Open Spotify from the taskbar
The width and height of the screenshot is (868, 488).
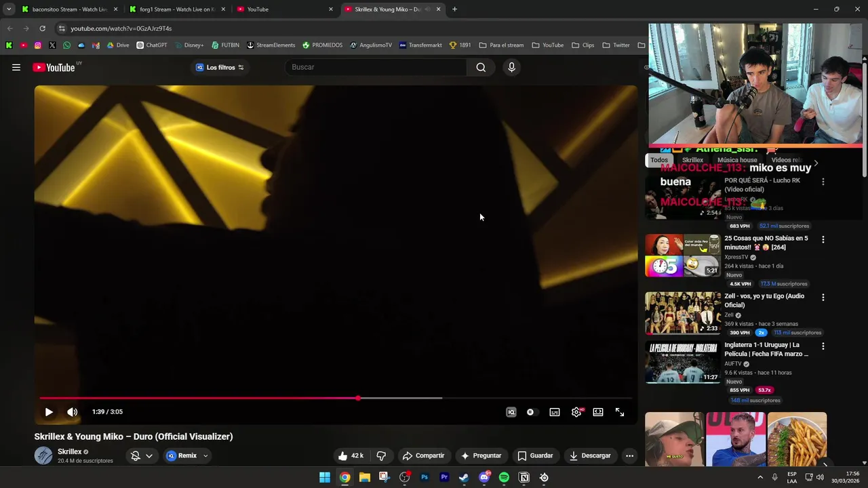coord(504,477)
